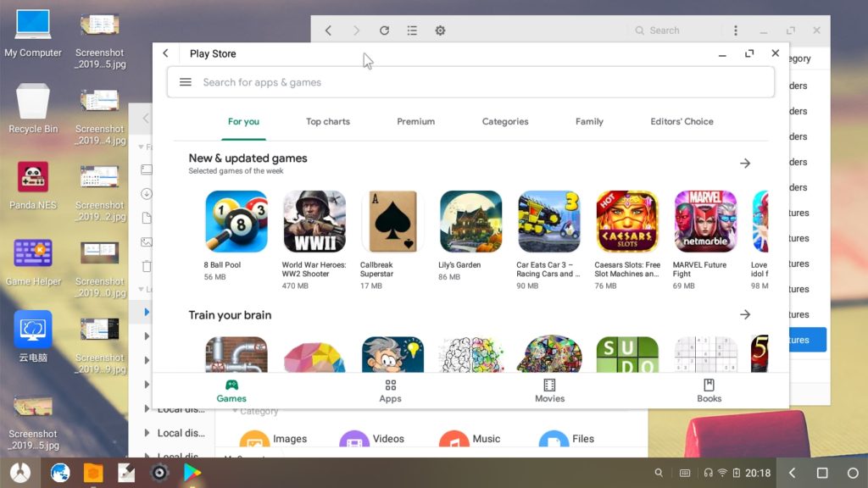Open the start menu launcher icon
The width and height of the screenshot is (868, 488).
pos(20,473)
